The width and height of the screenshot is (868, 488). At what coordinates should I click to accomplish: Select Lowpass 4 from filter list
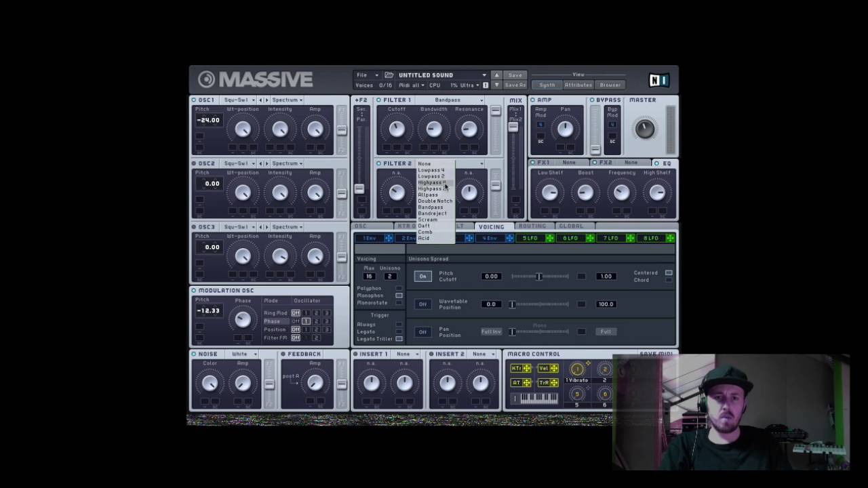434,170
